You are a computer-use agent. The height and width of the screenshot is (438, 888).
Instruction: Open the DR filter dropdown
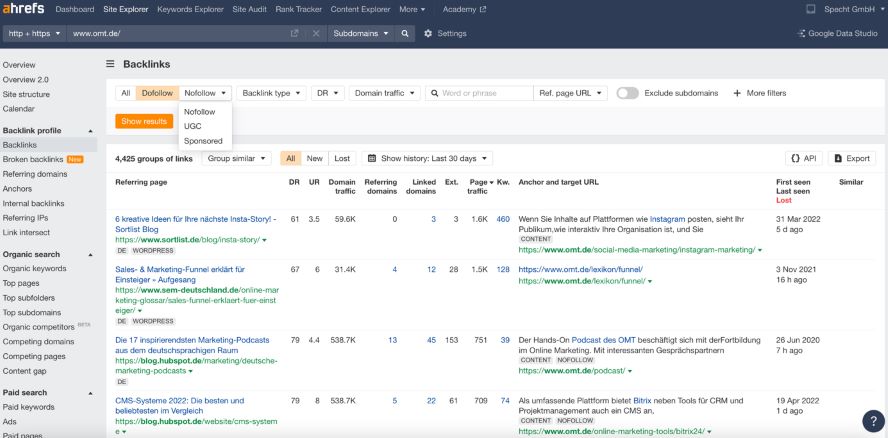[328, 93]
